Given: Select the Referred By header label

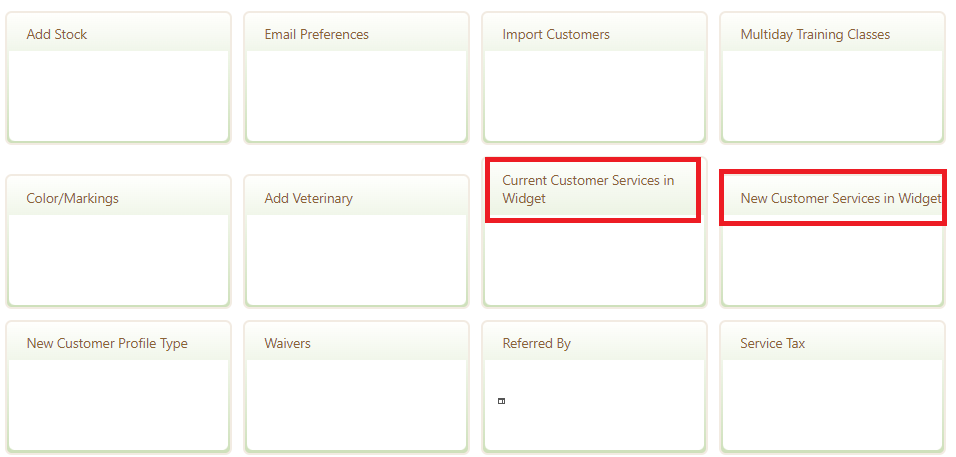Looking at the screenshot, I should coord(537,344).
